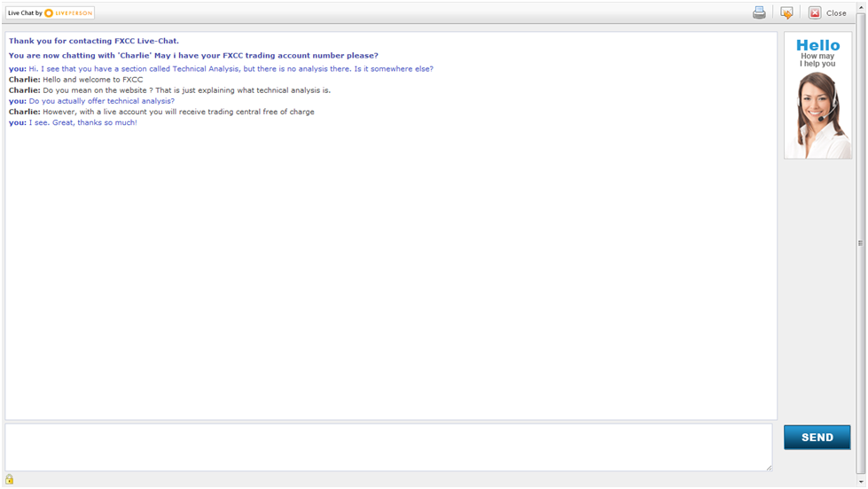The image size is (868, 489).
Task: Click the Hello agent banner image
Action: point(817,96)
